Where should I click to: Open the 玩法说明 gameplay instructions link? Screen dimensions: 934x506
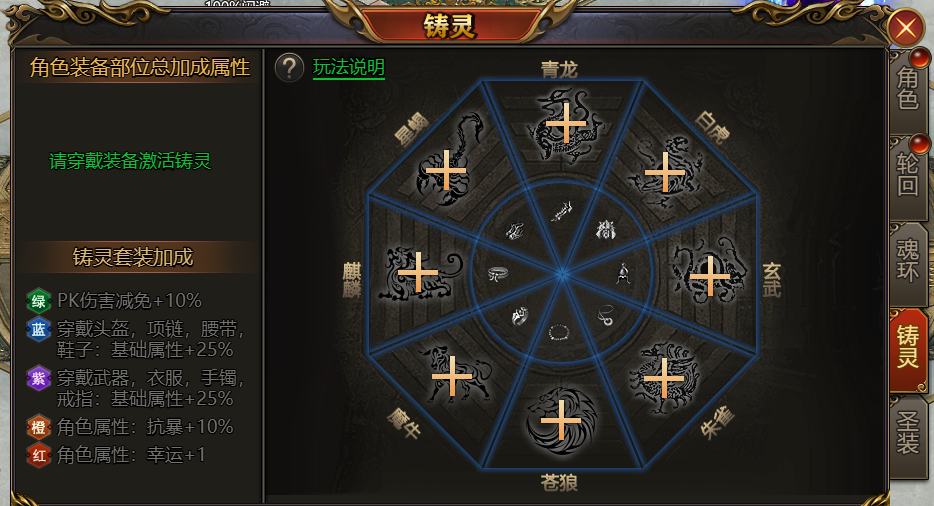348,67
